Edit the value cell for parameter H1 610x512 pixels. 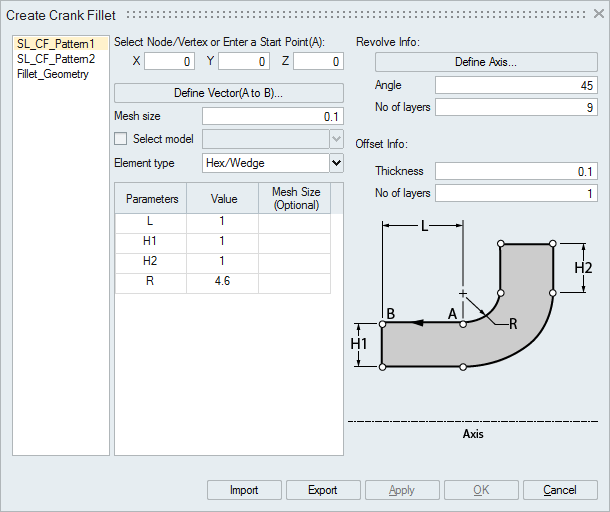pyautogui.click(x=222, y=243)
